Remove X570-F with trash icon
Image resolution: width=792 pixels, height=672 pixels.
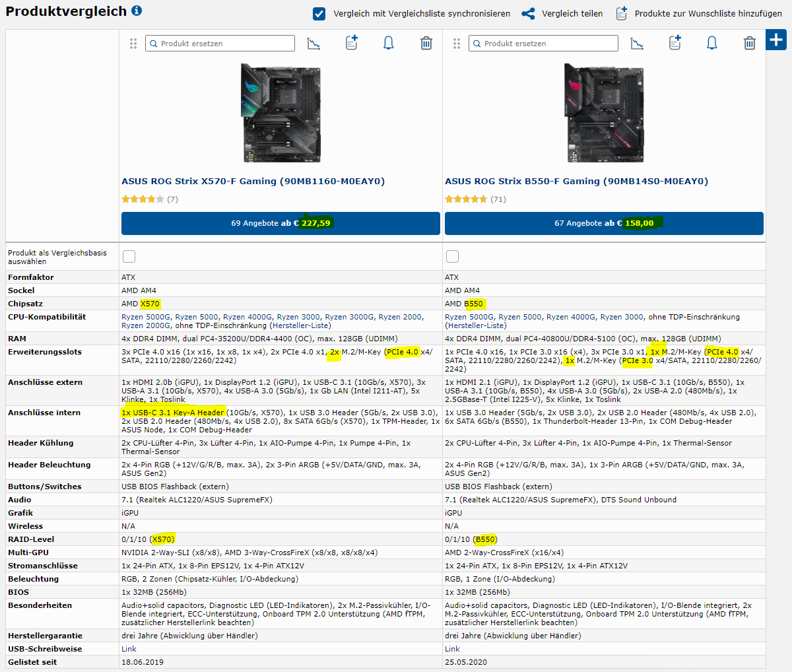click(x=426, y=44)
